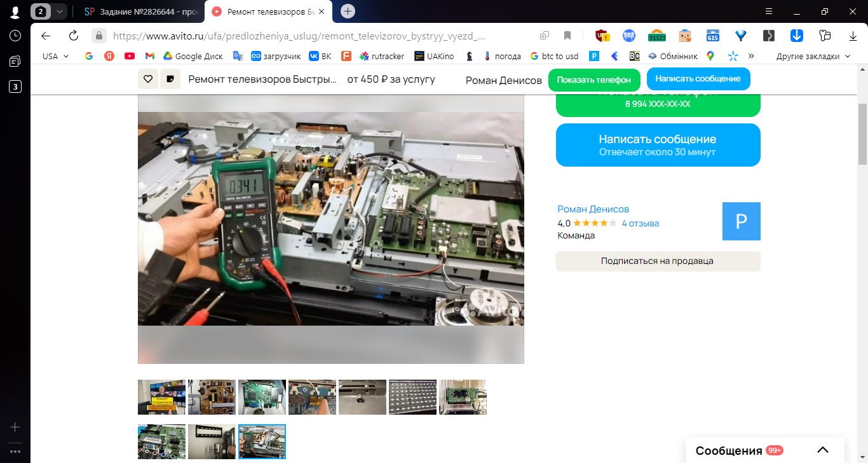Add a sidebar panel with plus icon
Image resolution: width=868 pixels, height=463 pixels.
tap(15, 427)
